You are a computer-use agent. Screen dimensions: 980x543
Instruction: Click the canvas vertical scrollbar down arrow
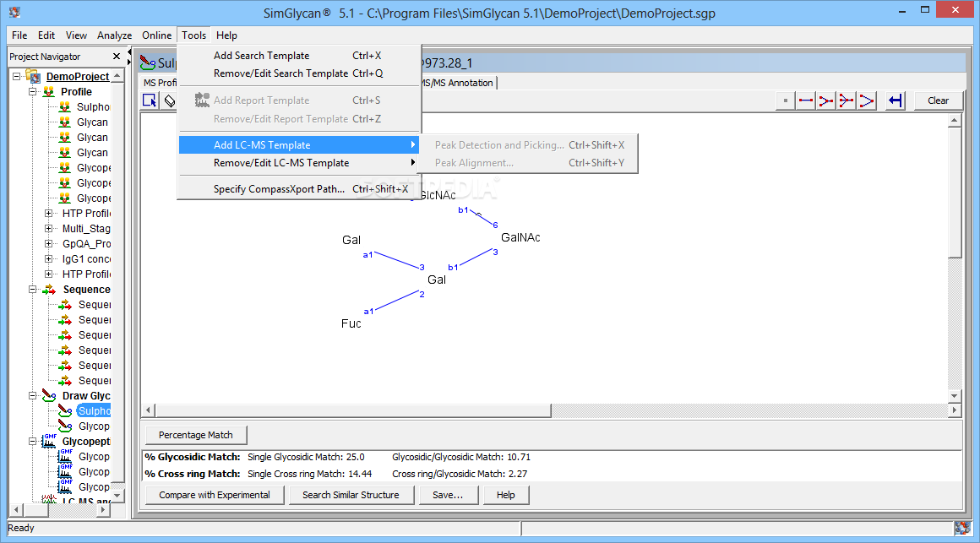955,395
